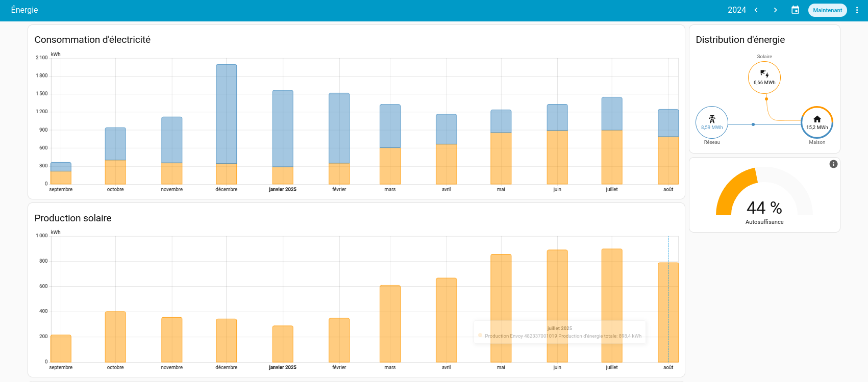Click the Énergie dashboard title
868x382 pixels.
[24, 10]
